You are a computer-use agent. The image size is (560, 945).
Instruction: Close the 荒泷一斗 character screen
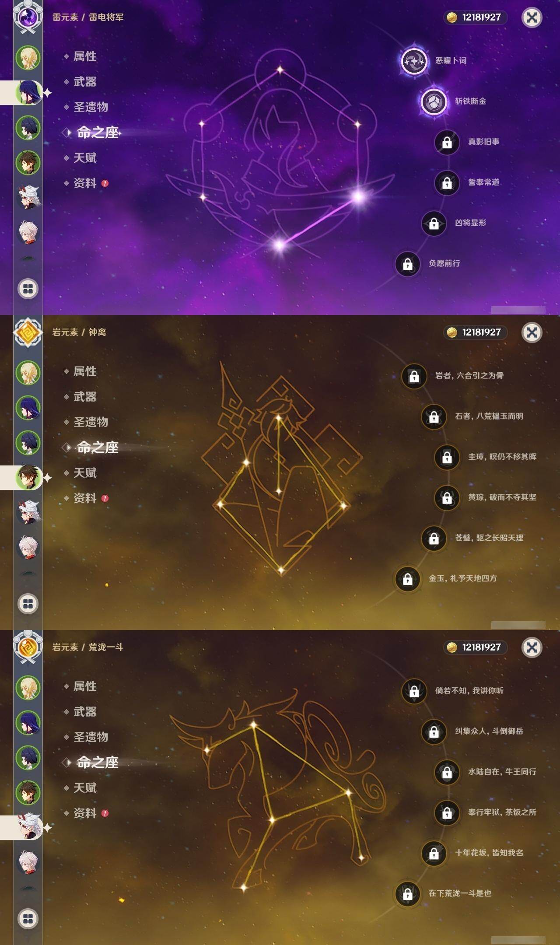[532, 647]
